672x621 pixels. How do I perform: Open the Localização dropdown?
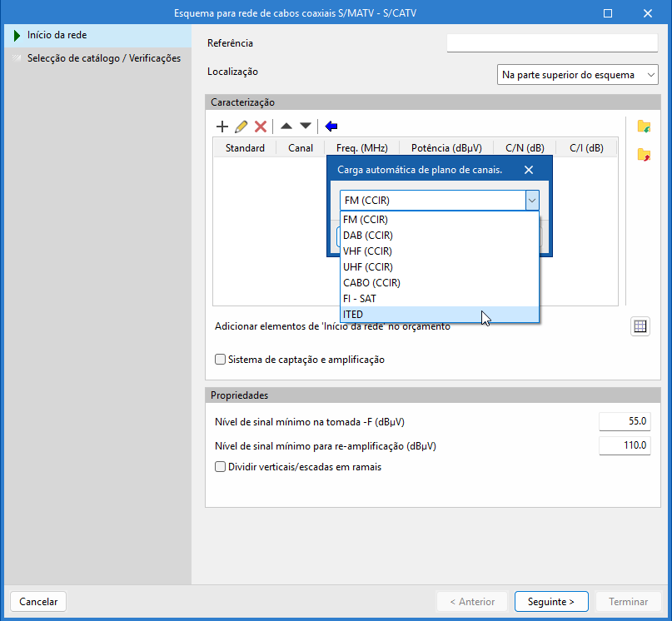pyautogui.click(x=577, y=75)
